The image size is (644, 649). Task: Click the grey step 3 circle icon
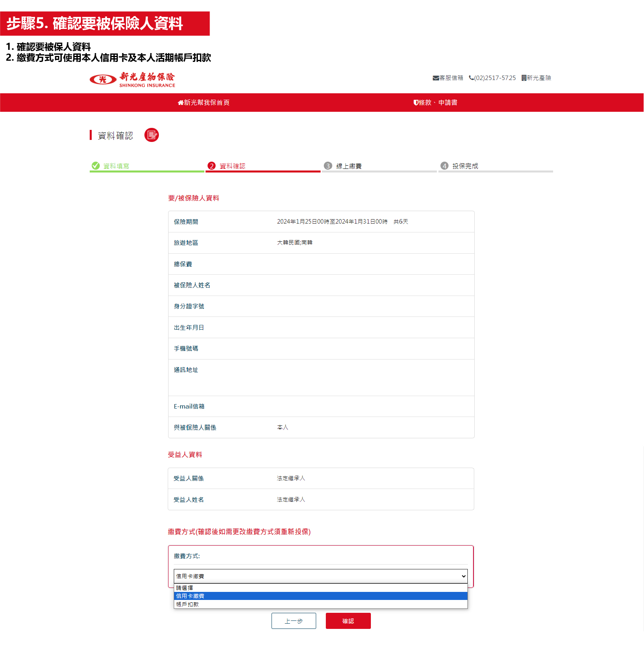[x=328, y=166]
